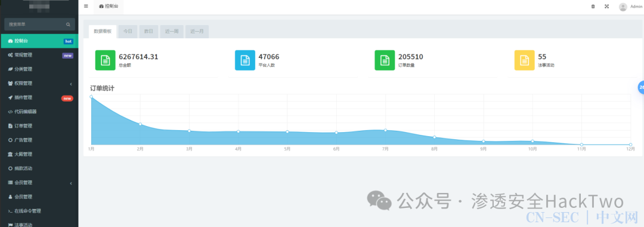The image size is (644, 227).
Task: Click the trash can icon in top bar
Action: pyautogui.click(x=593, y=7)
